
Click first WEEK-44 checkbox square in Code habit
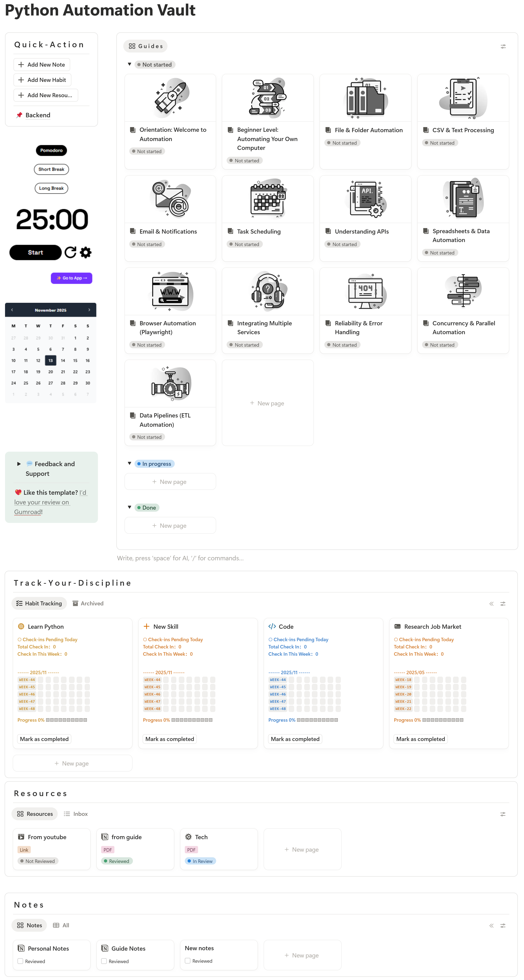pos(291,679)
